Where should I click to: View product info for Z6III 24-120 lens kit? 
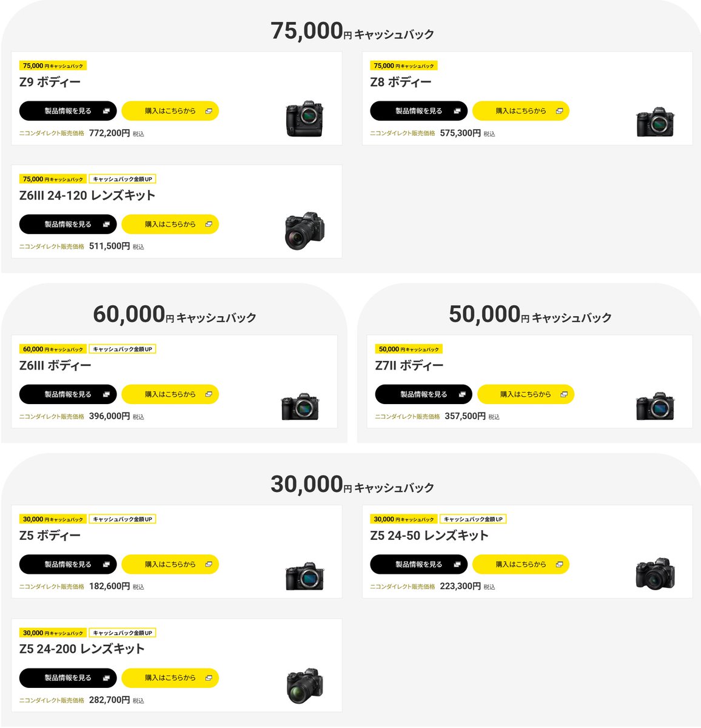point(68,224)
